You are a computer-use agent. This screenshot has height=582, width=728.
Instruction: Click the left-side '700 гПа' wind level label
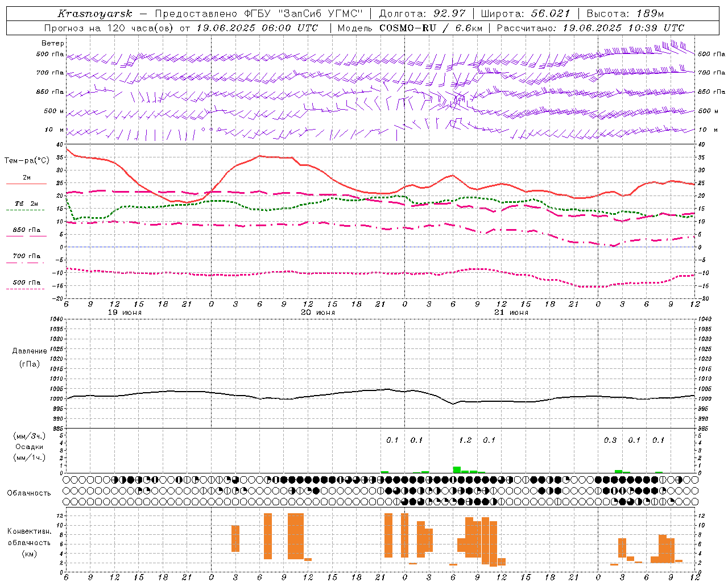50,73
